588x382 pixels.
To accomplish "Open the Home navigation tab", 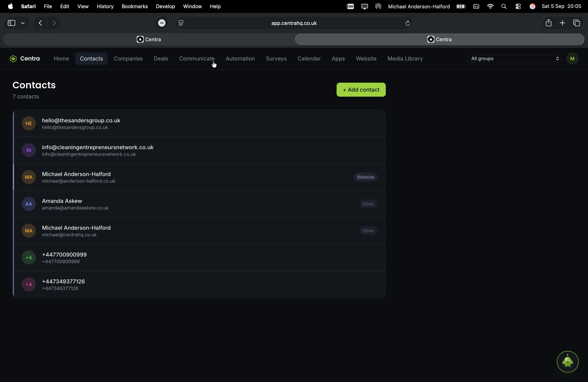I will 61,59.
